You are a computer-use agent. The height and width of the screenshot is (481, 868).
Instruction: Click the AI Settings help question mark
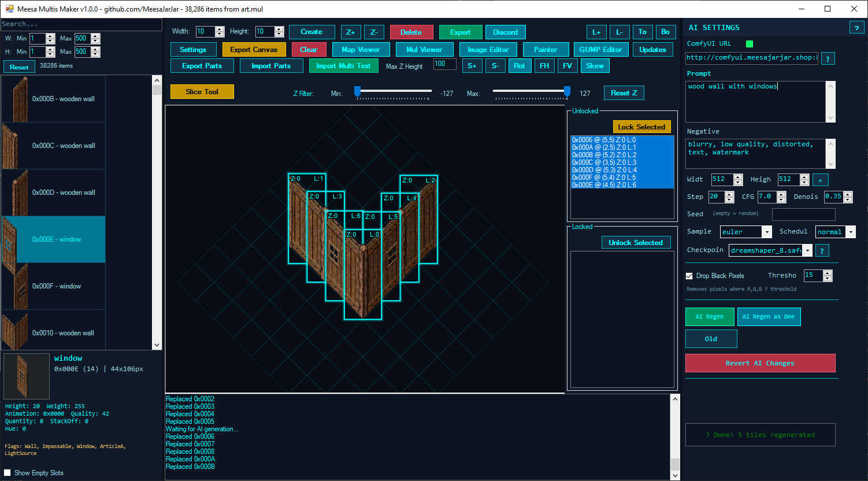(856, 28)
